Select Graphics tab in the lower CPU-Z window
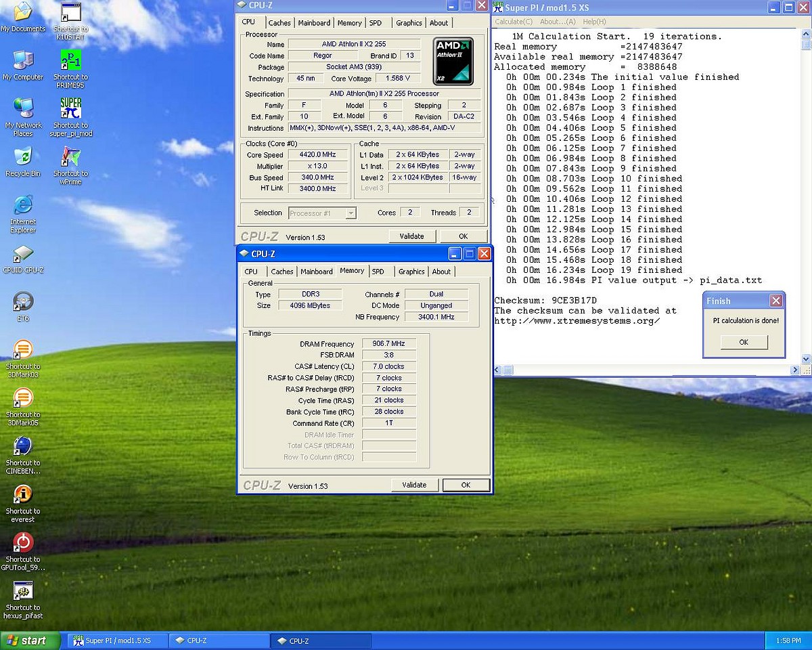Screen dimensions: 812x650 pyautogui.click(x=411, y=272)
